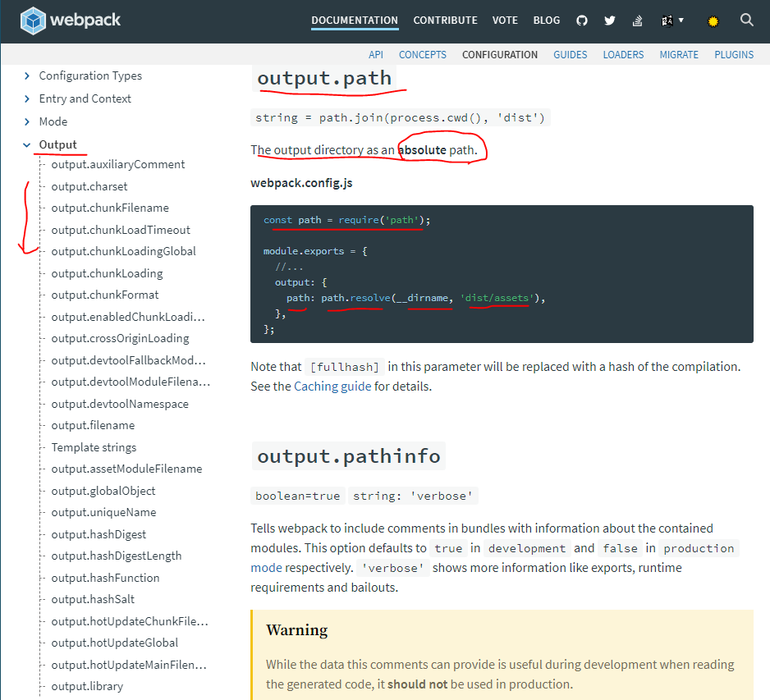Screen dimensions: 770x700
Task: Open the Stack Overflow icon link
Action: (637, 21)
